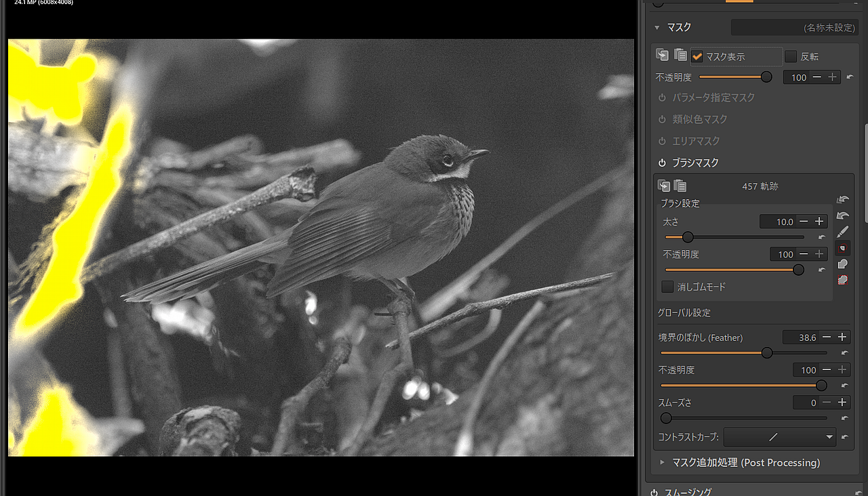Select the red dashed selection brush icon

click(x=843, y=280)
